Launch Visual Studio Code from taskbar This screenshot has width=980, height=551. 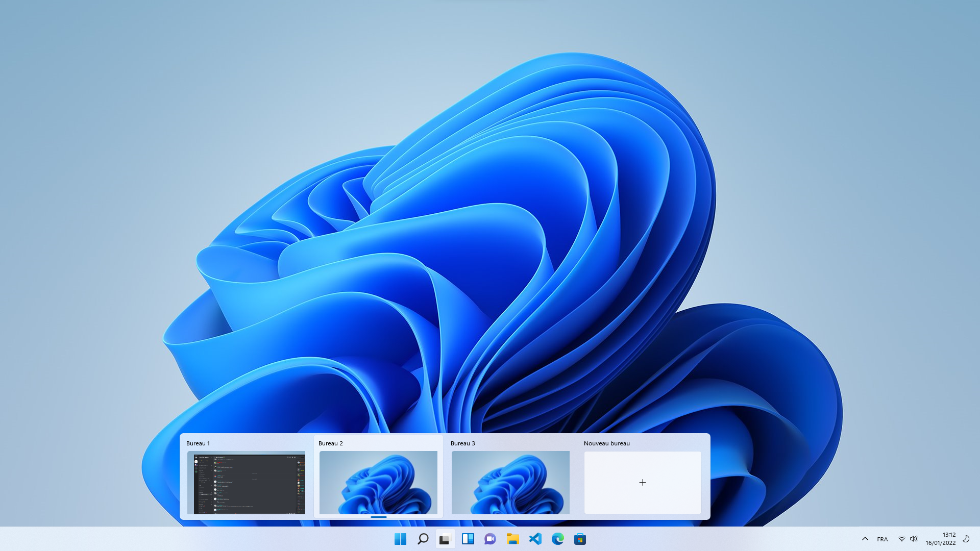[x=535, y=539]
